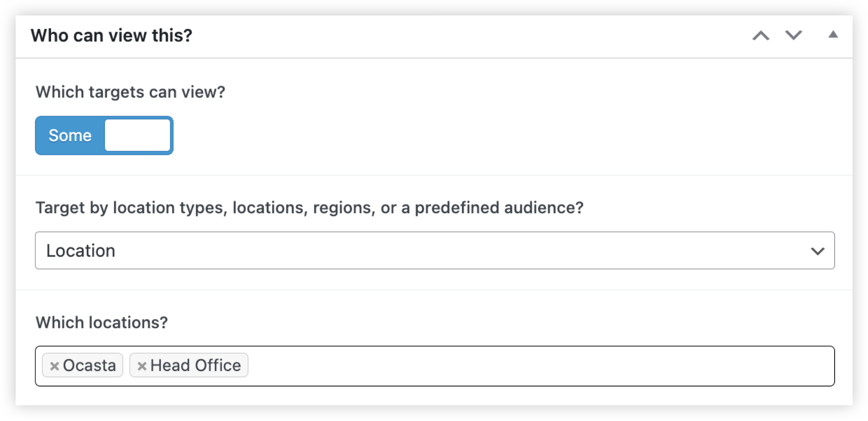Click the arrow on the Location select box
This screenshot has width=868, height=421.
(817, 251)
